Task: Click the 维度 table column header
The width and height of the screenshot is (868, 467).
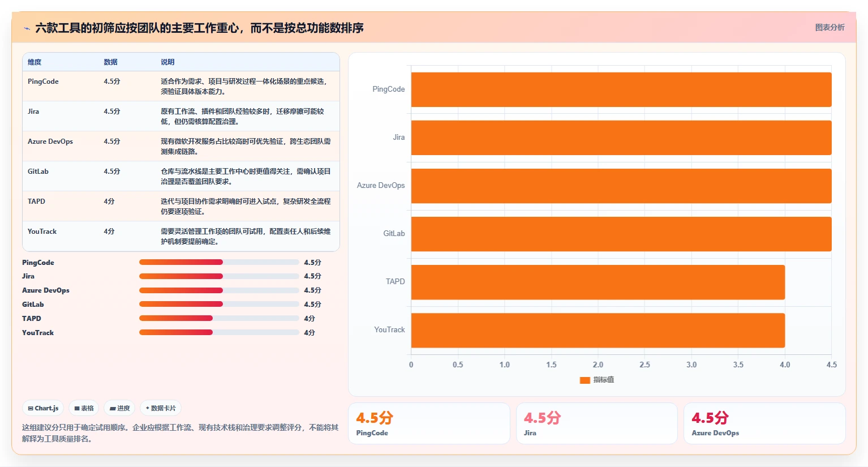Action: coord(35,62)
